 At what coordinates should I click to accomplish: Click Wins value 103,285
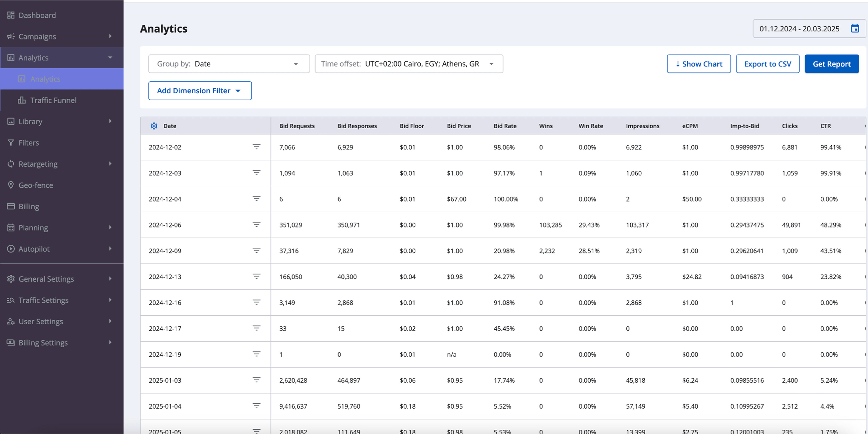point(550,225)
